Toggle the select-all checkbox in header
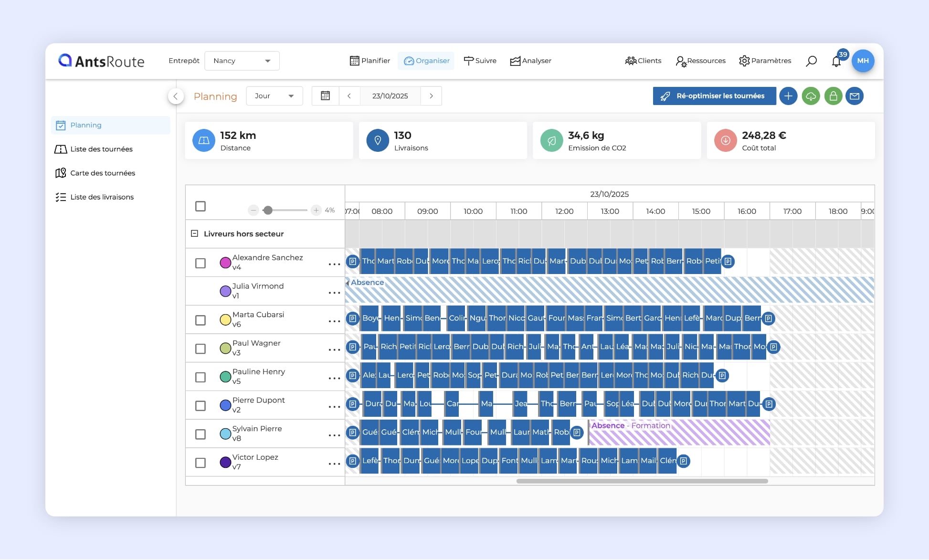 click(x=201, y=206)
